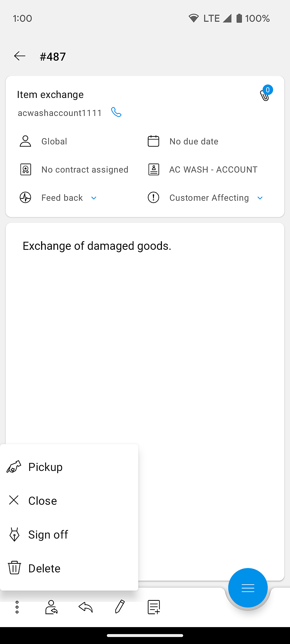Select Sign off menu option
The image size is (290, 644).
pos(48,535)
